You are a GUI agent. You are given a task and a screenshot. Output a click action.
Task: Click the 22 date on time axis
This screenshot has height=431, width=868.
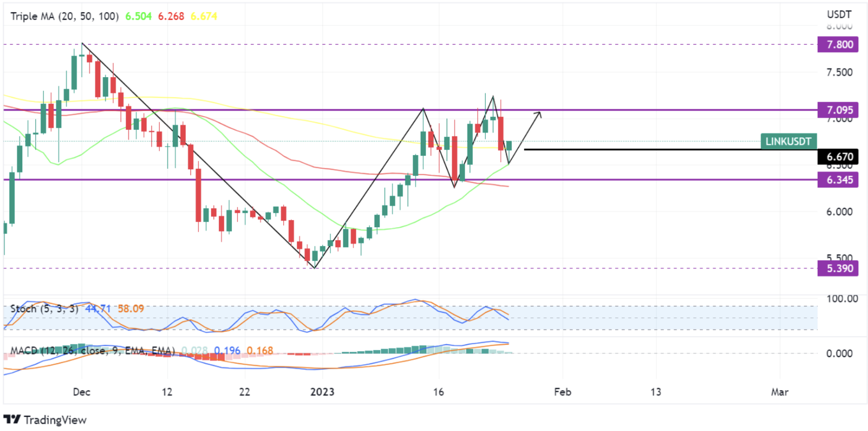[245, 392]
